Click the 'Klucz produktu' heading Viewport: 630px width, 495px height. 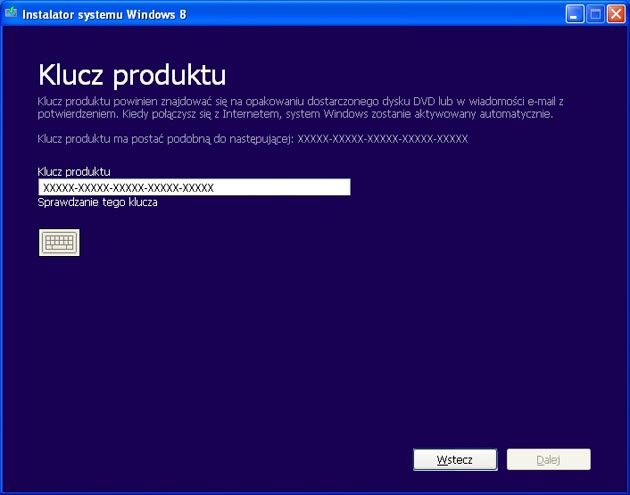point(132,75)
